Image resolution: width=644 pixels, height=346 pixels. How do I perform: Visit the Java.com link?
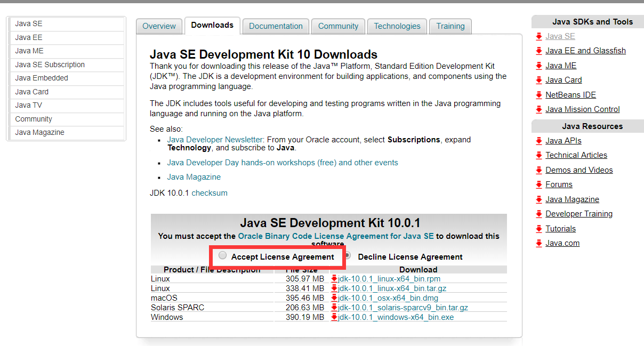pyautogui.click(x=562, y=244)
